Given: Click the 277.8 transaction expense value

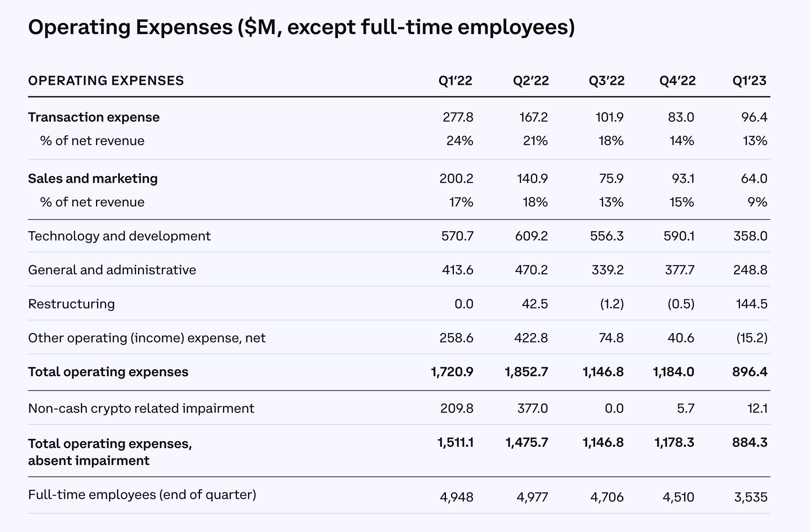Looking at the screenshot, I should point(458,117).
